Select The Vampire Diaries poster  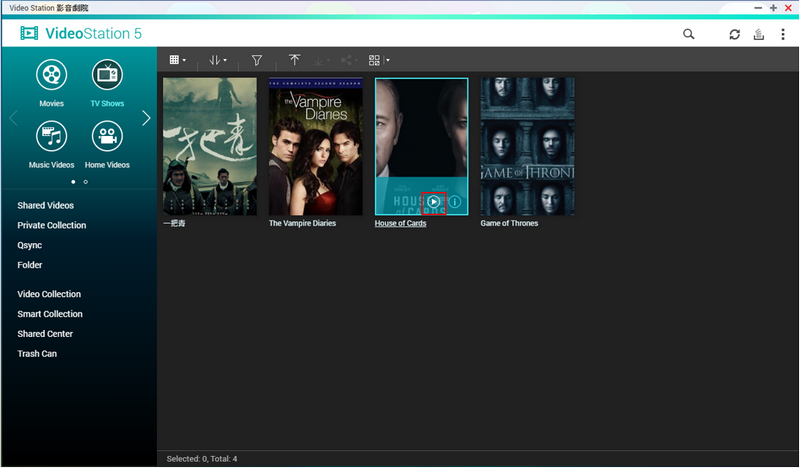pyautogui.click(x=316, y=146)
